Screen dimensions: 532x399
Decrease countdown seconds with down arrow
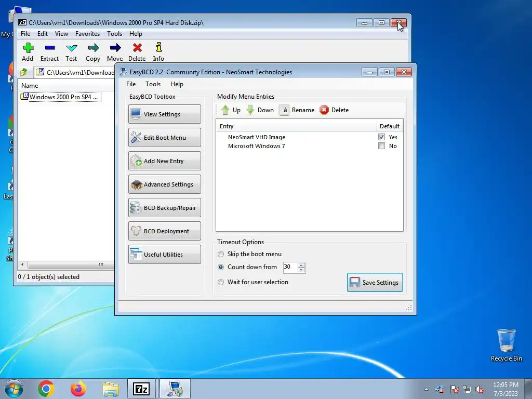pos(301,270)
